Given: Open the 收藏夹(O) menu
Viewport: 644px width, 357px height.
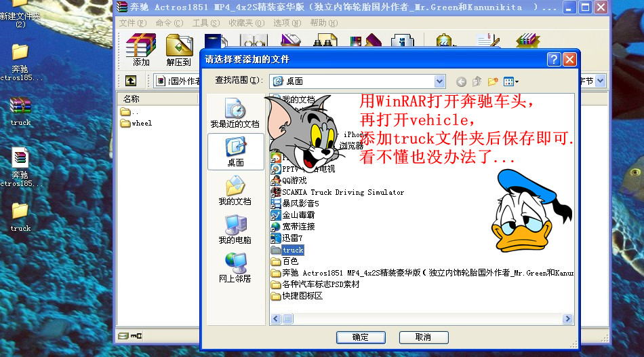Looking at the screenshot, I should (247, 23).
